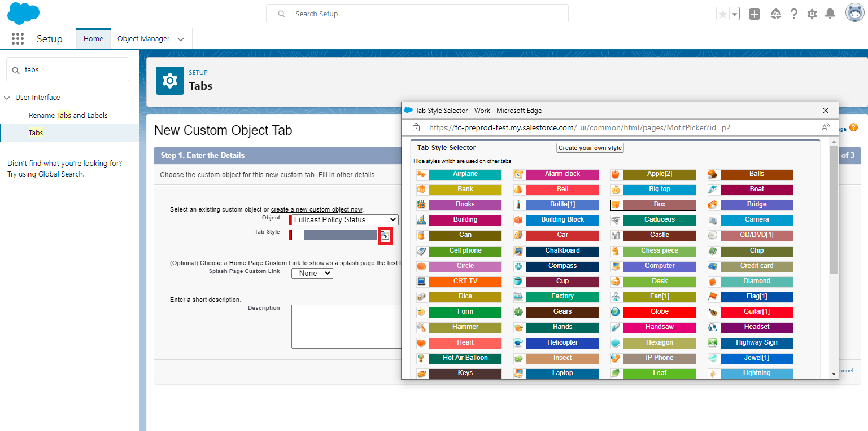Select the Camera color swatch
The height and width of the screenshot is (431, 868).
click(x=757, y=220)
